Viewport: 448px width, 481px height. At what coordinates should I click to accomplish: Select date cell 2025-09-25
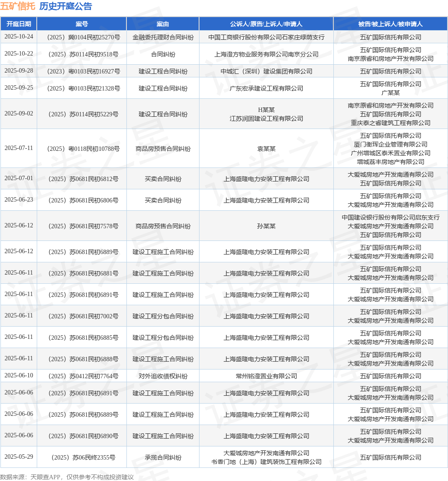[x=19, y=88]
